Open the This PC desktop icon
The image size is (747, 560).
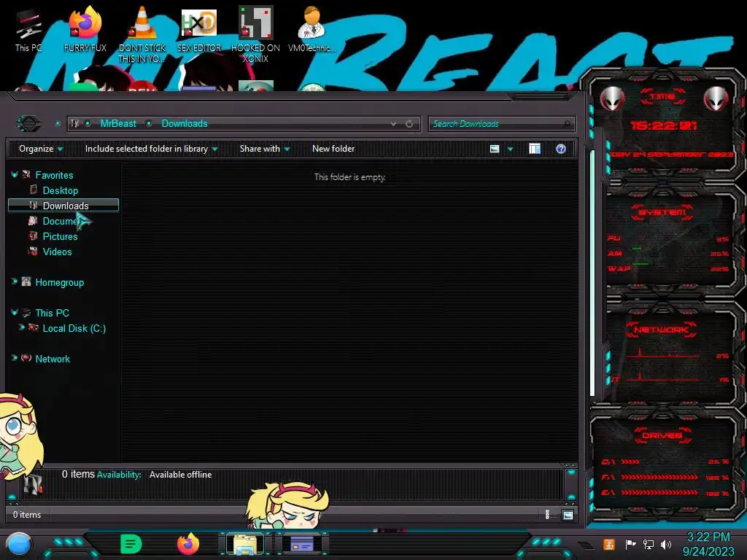(28, 29)
